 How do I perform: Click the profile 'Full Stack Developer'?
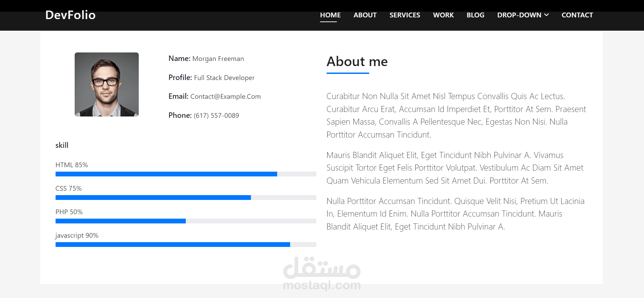click(x=224, y=78)
